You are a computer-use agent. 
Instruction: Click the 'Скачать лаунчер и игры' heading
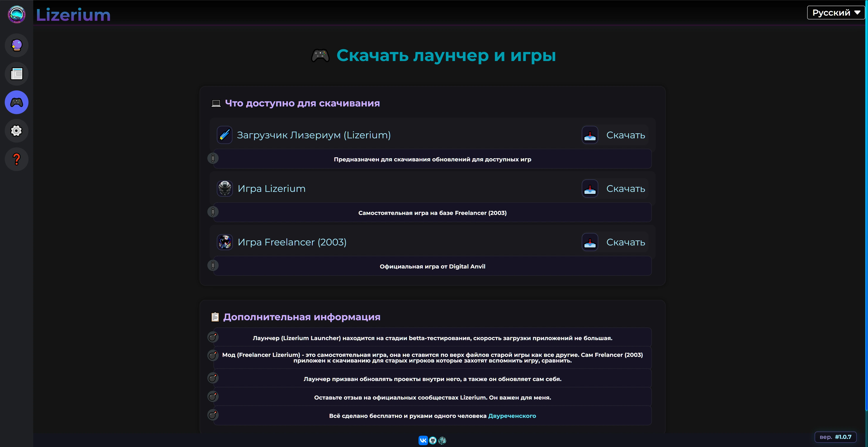point(446,55)
